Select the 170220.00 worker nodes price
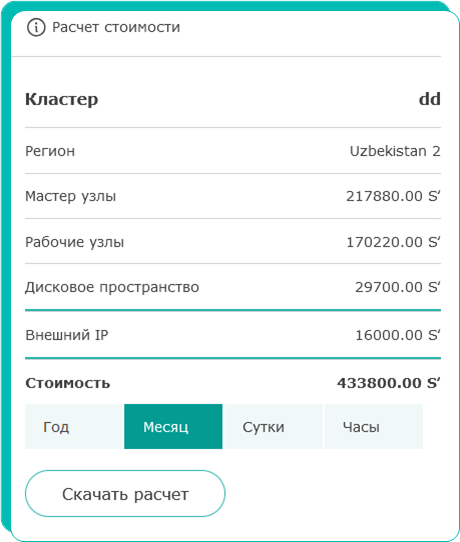 [393, 242]
